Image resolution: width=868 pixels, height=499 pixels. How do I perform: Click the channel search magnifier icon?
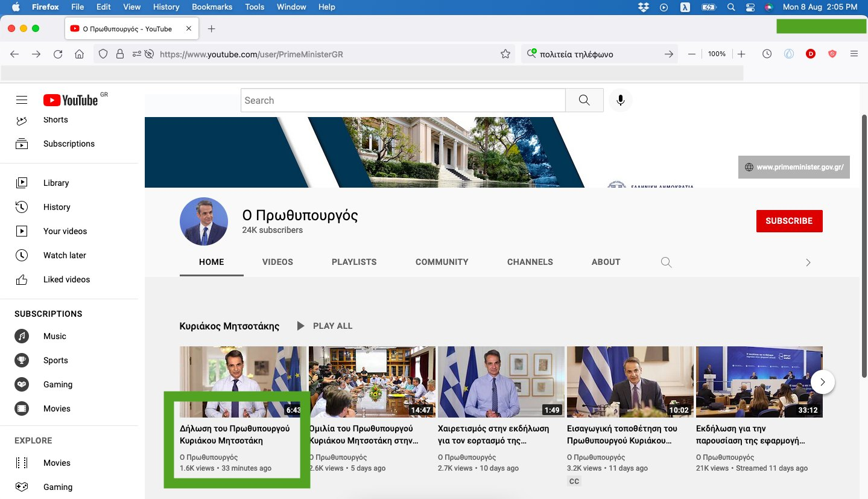tap(666, 262)
